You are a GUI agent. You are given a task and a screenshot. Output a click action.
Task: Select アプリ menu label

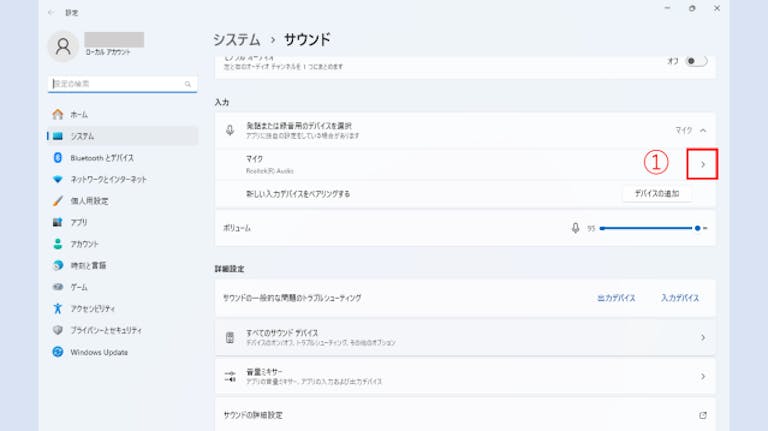click(78, 222)
